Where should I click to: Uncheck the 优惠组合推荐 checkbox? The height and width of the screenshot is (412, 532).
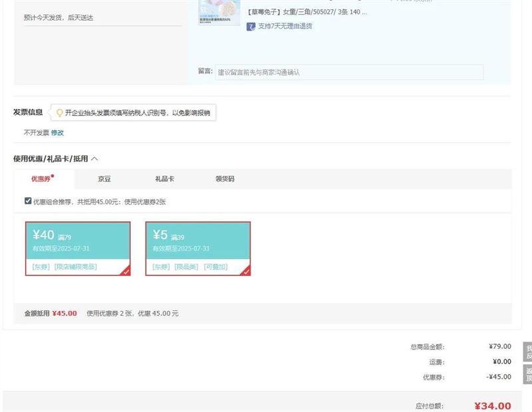pyautogui.click(x=28, y=201)
